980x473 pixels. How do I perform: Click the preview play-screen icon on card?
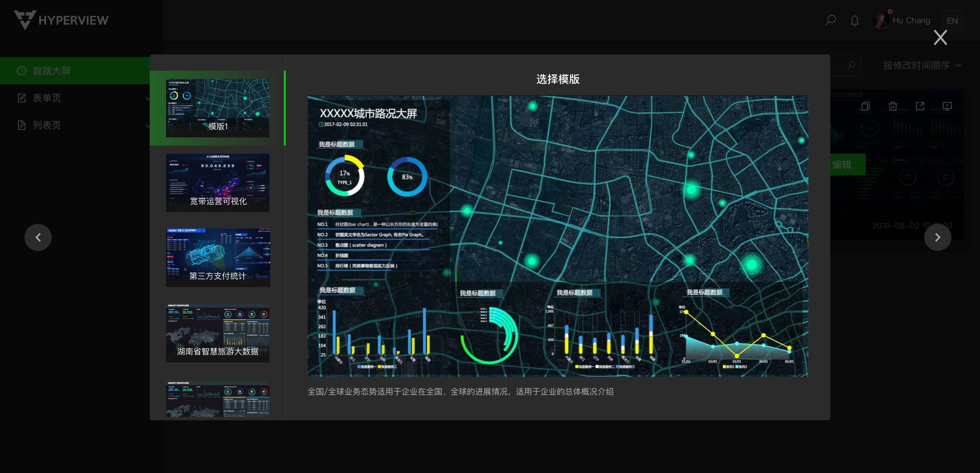coord(947,106)
